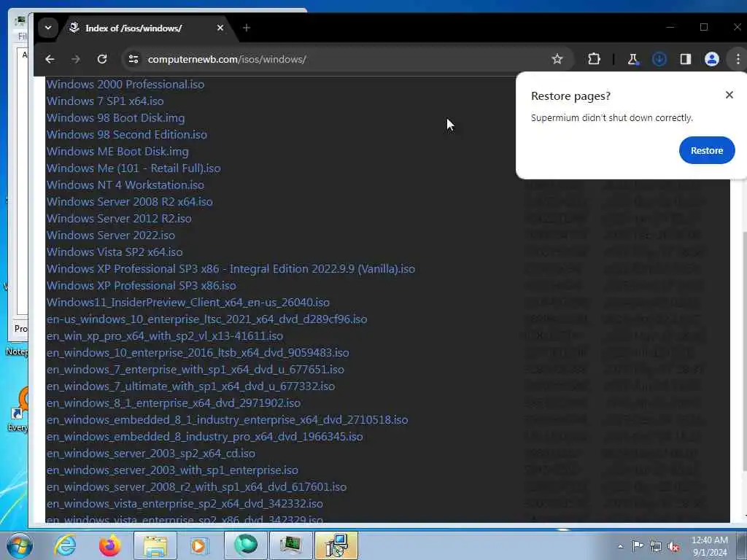This screenshot has width=747, height=560.
Task: Click the Restore button
Action: click(706, 150)
